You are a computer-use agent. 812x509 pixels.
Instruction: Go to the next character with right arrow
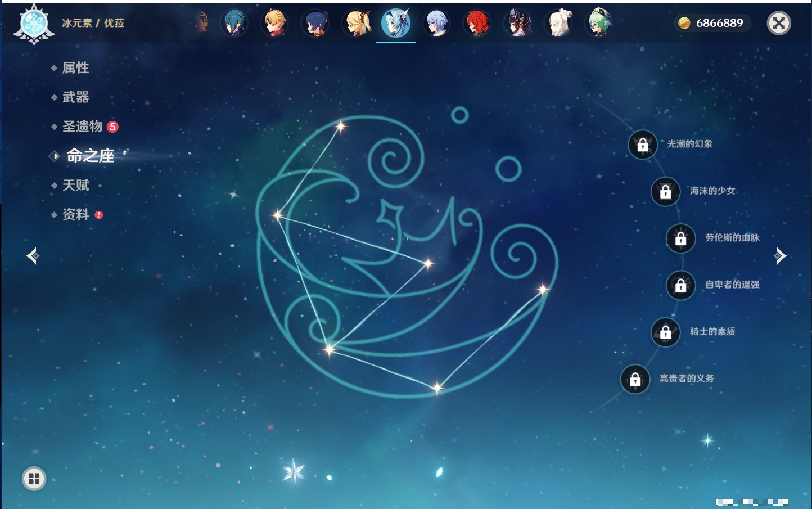point(780,256)
